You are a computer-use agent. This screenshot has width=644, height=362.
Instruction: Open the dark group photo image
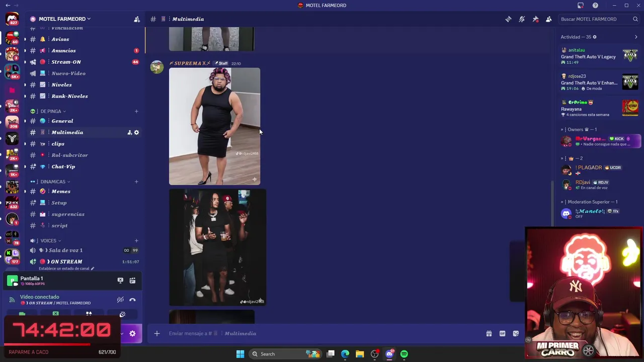tap(217, 247)
